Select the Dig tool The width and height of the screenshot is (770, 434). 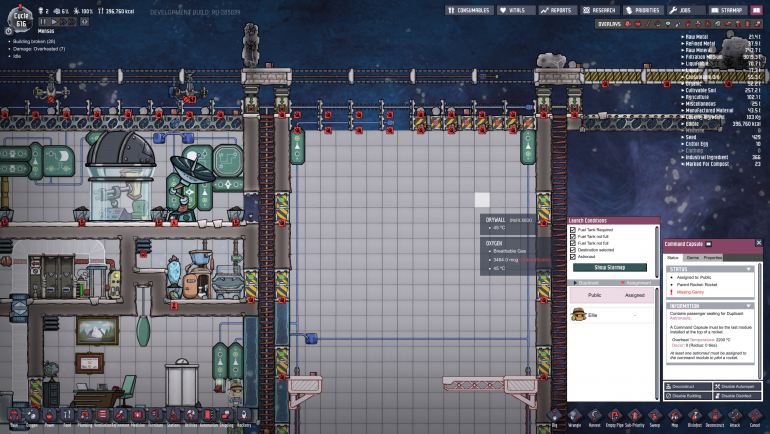click(554, 417)
